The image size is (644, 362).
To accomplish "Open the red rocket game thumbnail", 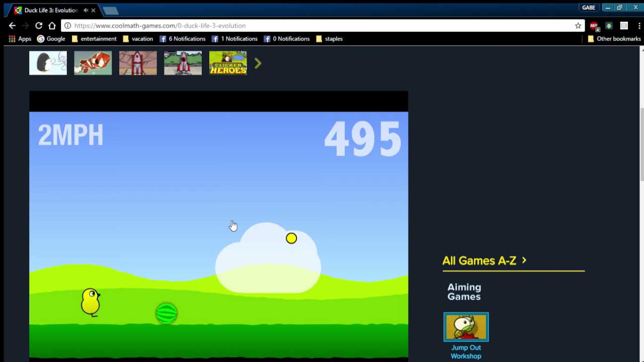I will (x=138, y=63).
